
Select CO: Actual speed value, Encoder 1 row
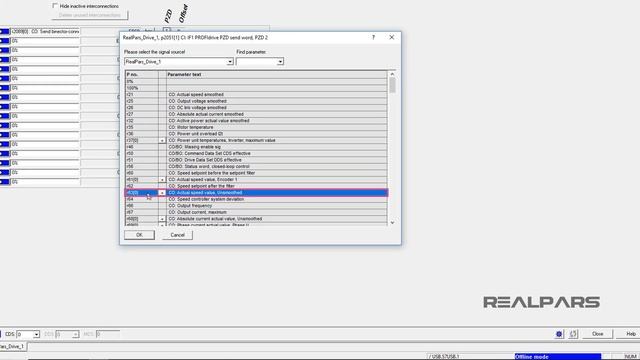point(256,180)
